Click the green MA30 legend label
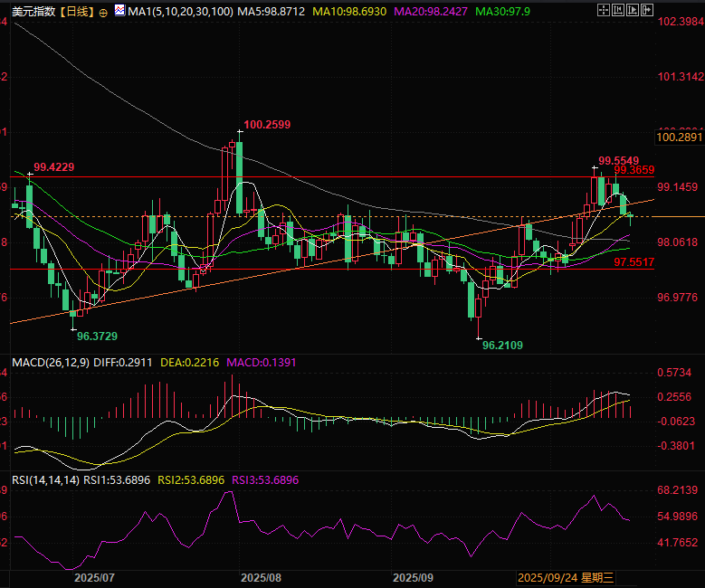Screen dimensions: 705x588 click(503, 12)
